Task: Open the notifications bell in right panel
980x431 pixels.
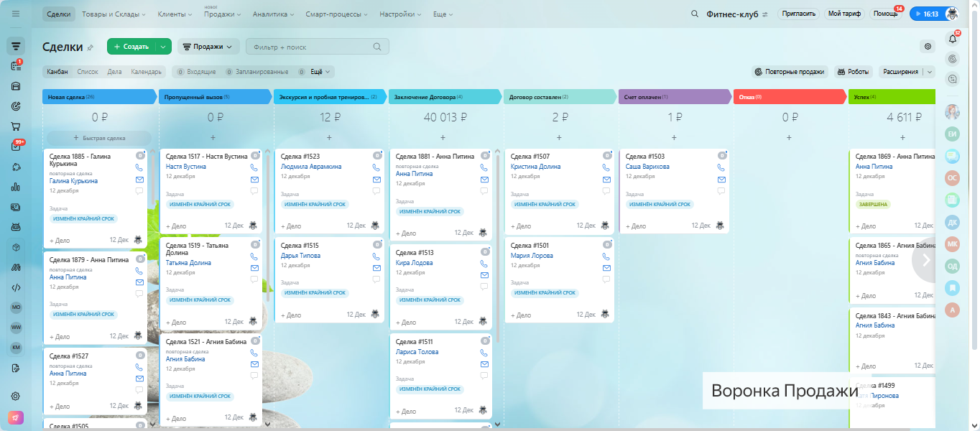Action: 953,39
